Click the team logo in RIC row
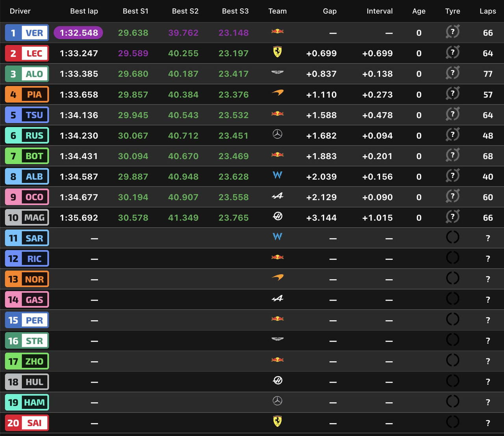The width and height of the screenshot is (504, 436). (x=278, y=257)
